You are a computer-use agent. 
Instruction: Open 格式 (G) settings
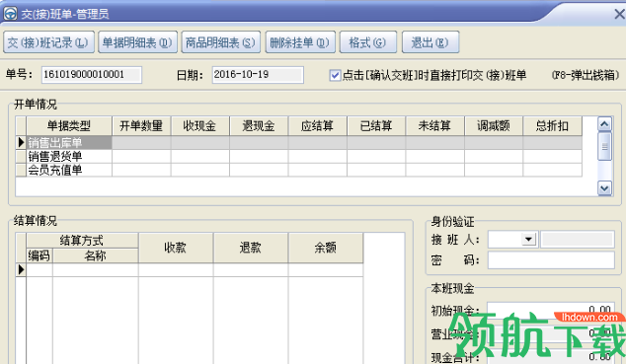(367, 42)
